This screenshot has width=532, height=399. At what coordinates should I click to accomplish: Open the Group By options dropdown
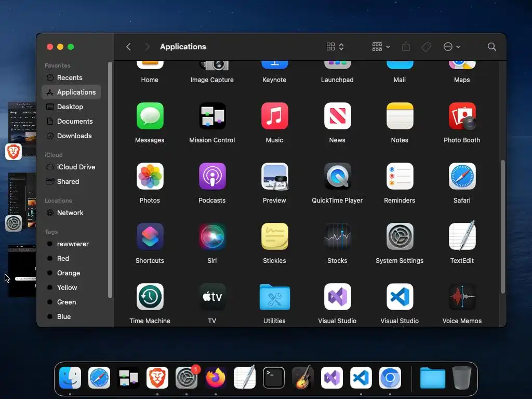pyautogui.click(x=381, y=47)
